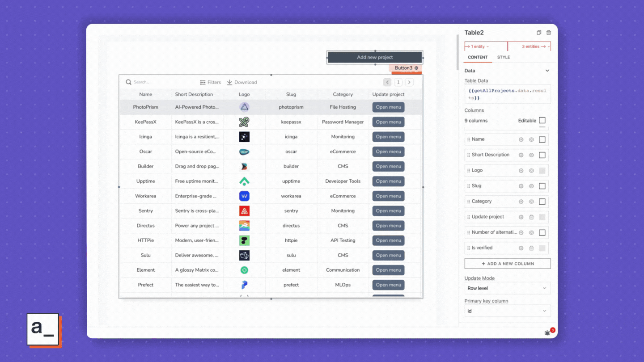Open the debugger bug icon
Screen dimensions: 644x362
[547, 333]
